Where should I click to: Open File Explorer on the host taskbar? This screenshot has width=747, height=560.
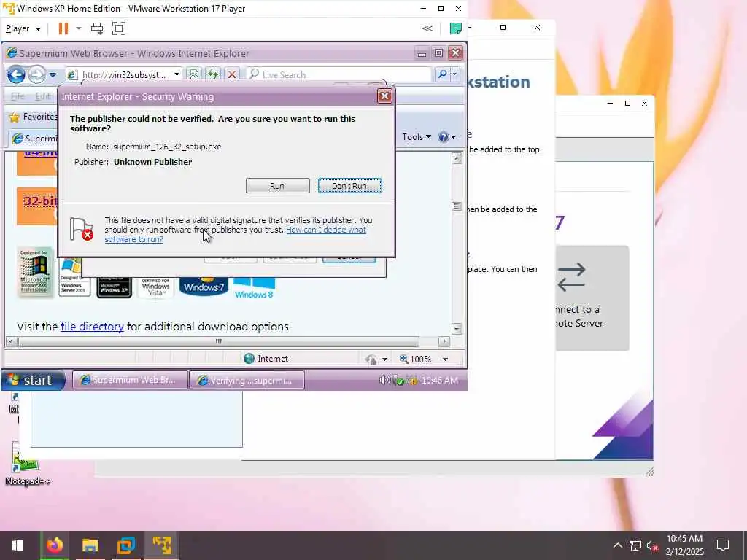90,545
